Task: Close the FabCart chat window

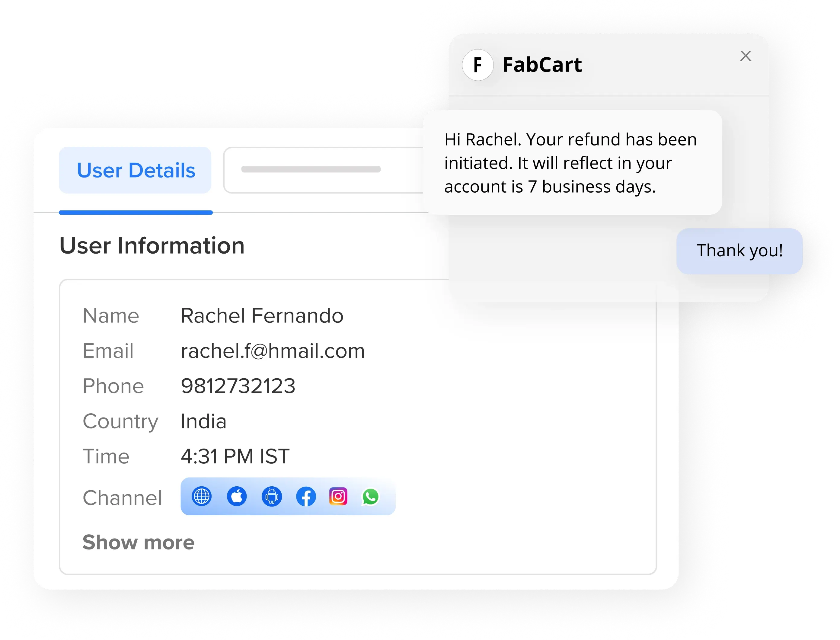Action: (x=745, y=56)
